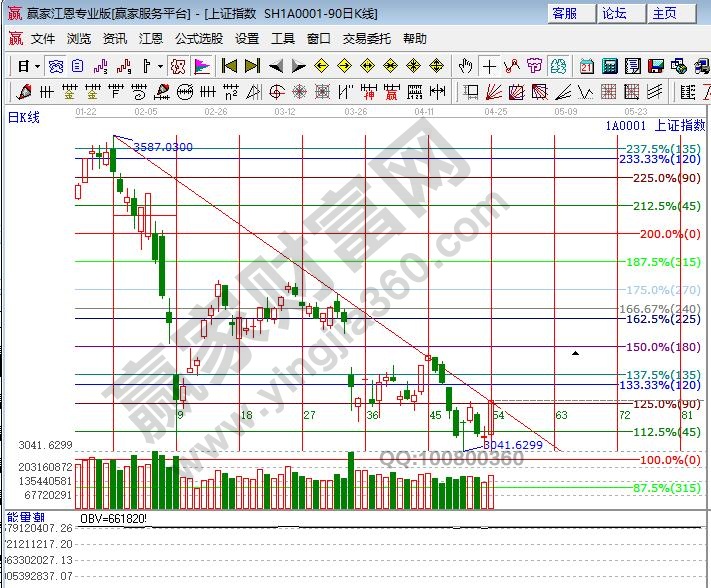Image resolution: width=711 pixels, height=588 pixels.
Task: Select the crosshair cursor tool
Action: click(489, 66)
